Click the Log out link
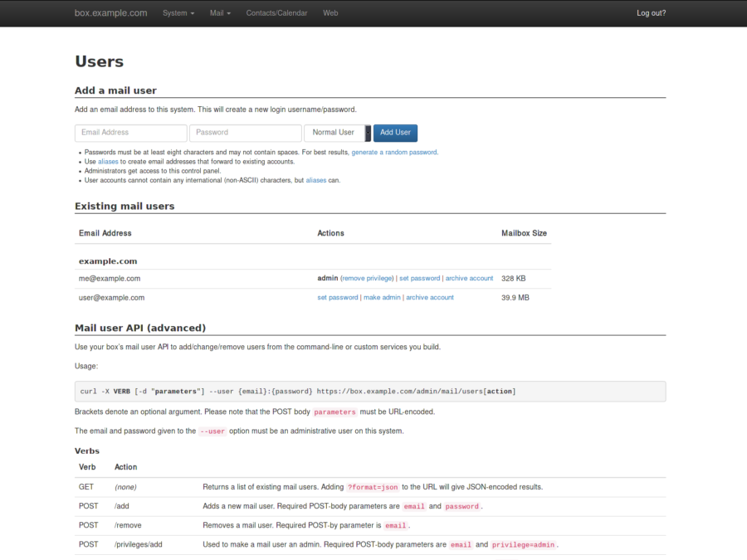This screenshot has height=560, width=747. (651, 13)
